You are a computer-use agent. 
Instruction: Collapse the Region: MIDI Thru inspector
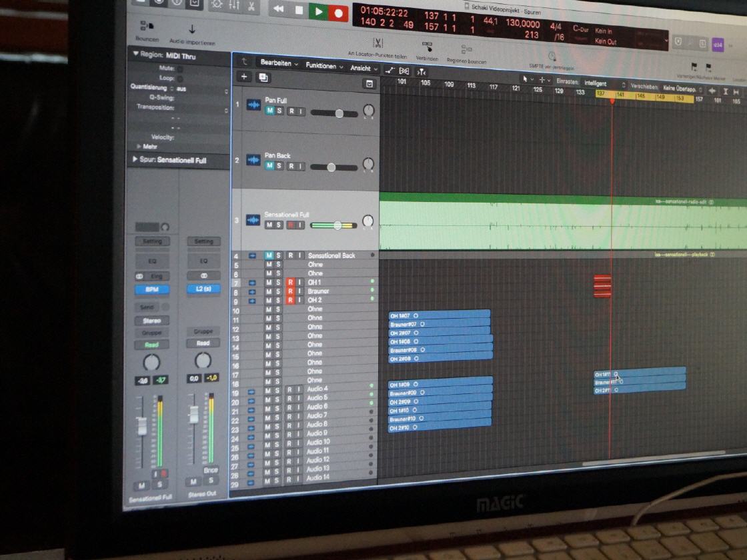pyautogui.click(x=136, y=54)
